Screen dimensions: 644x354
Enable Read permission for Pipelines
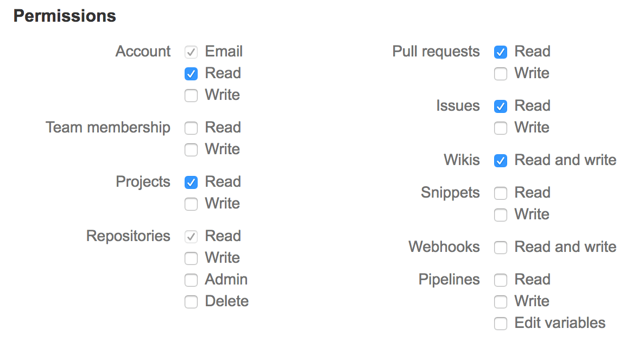[x=501, y=280]
